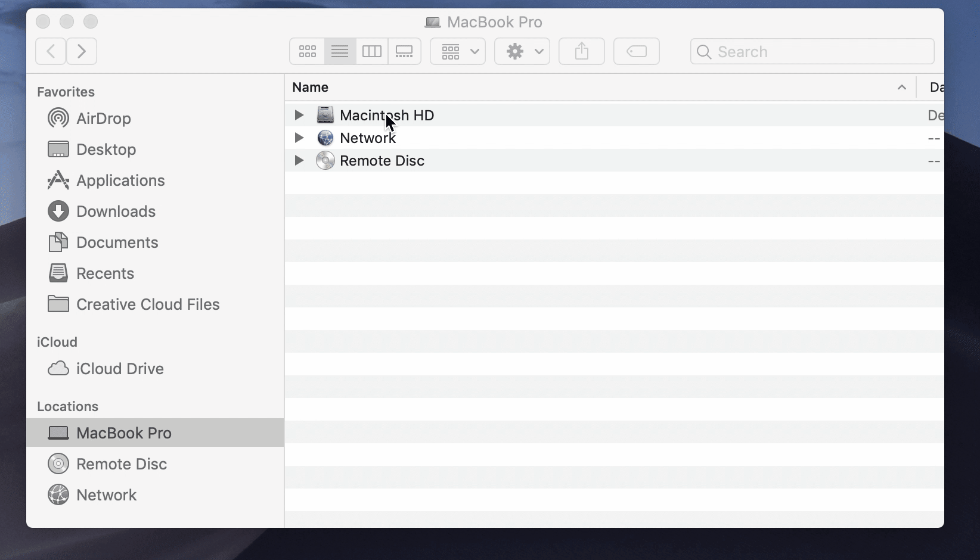Expand the Remote Disc disclosure triangle
Screen dimensions: 980x560
click(299, 160)
